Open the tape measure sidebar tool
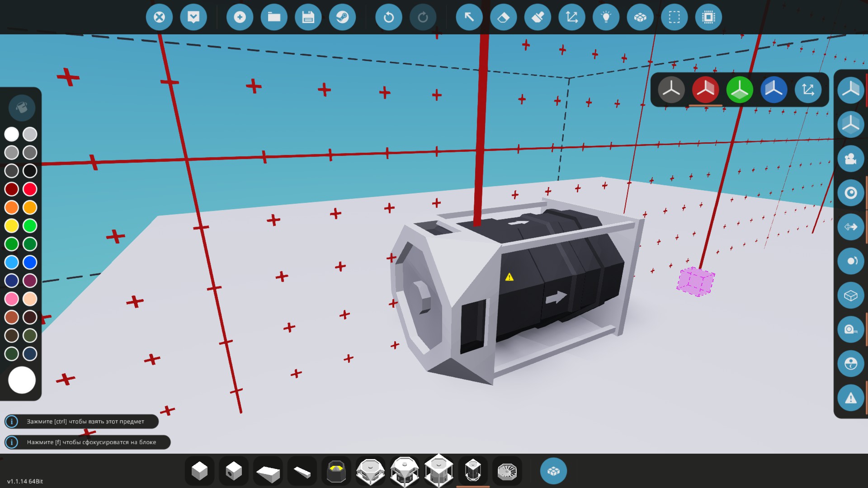This screenshot has width=868, height=488. (851, 329)
